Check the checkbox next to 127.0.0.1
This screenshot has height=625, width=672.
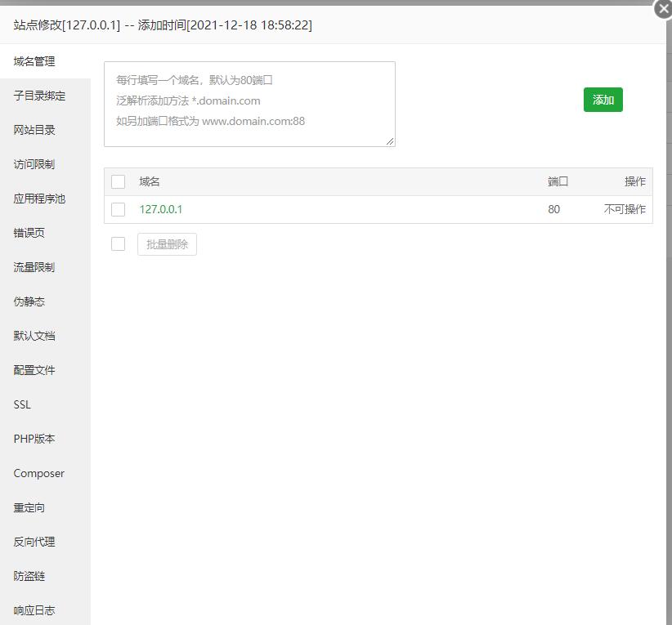click(x=118, y=210)
